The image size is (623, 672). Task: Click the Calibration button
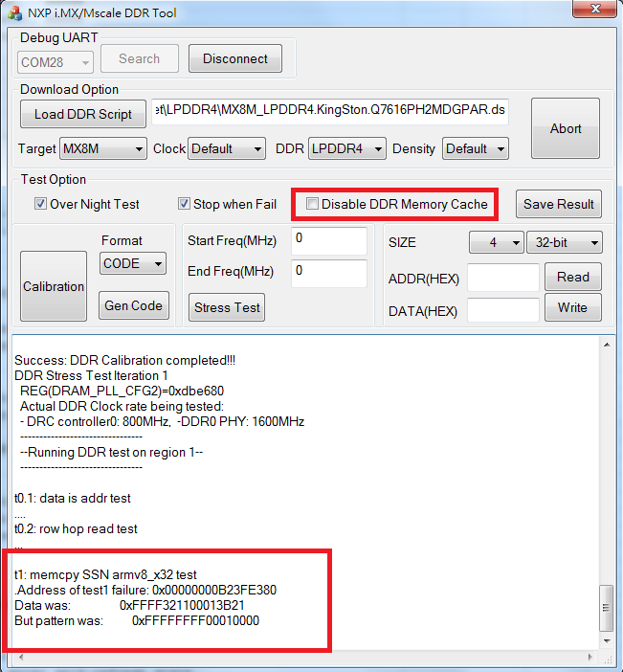coord(54,286)
